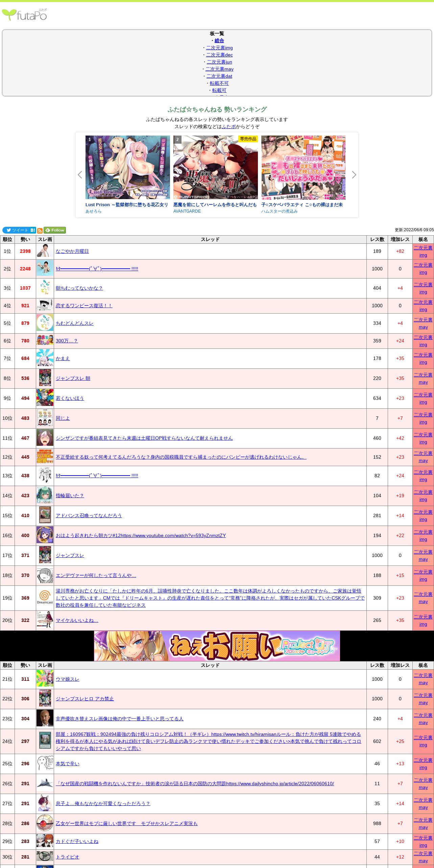Select 転載不可 in the board list

point(219,83)
